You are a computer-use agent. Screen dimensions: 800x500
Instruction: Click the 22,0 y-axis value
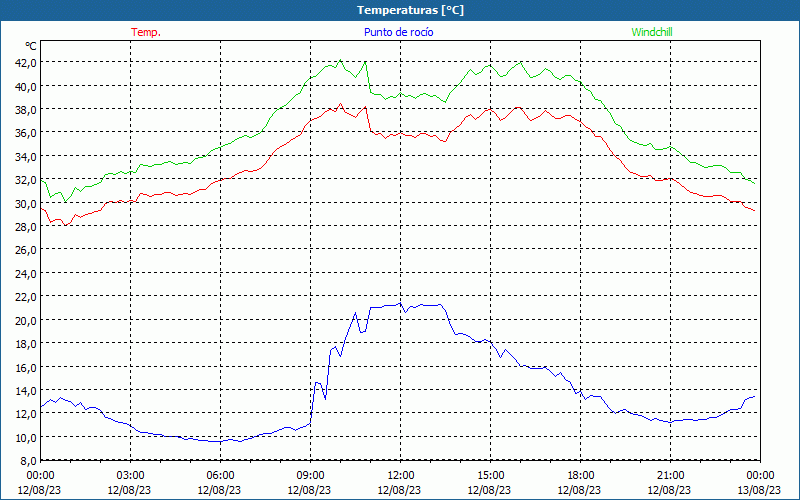(x=27, y=297)
